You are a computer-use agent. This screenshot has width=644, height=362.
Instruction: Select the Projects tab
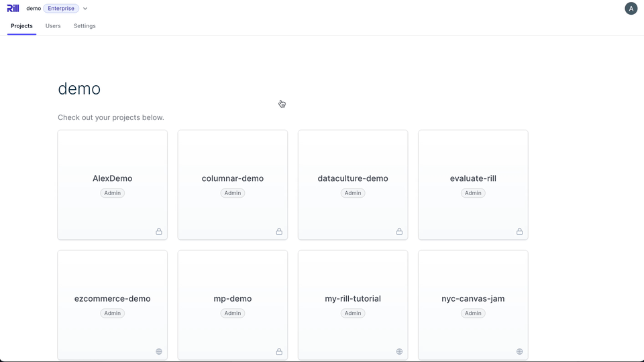tap(21, 26)
